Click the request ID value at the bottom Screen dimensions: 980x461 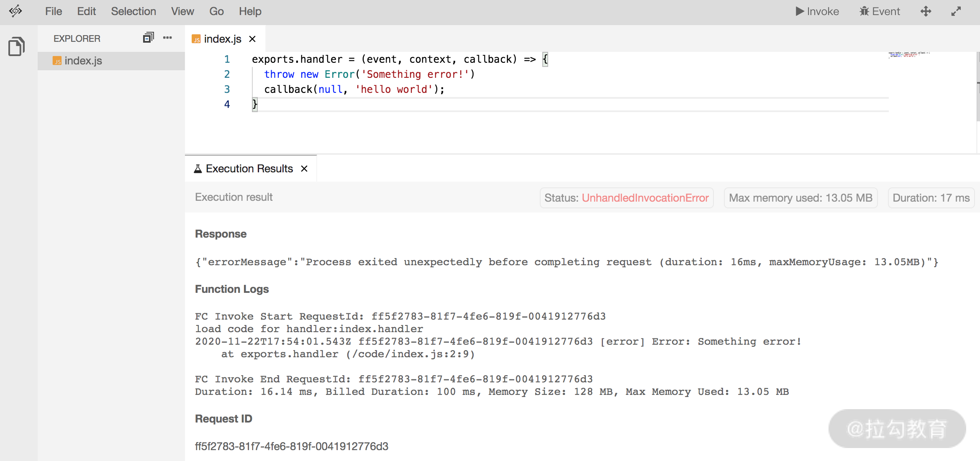pyautogui.click(x=292, y=446)
